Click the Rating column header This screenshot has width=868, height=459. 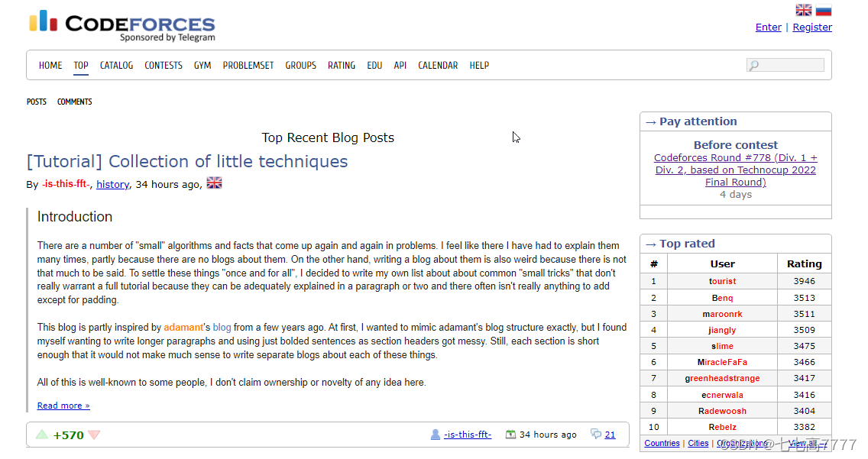[805, 263]
